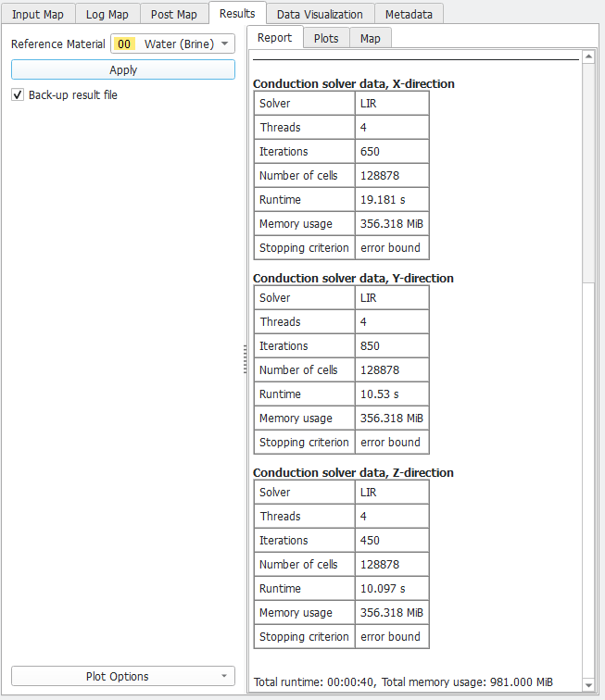Click the X-direction Iterations value 650
This screenshot has width=605, height=700.
(x=370, y=151)
